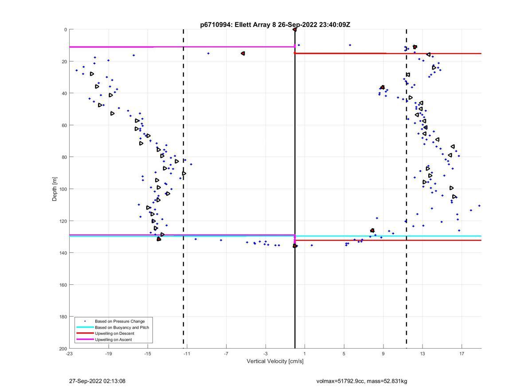The height and width of the screenshot is (392, 532).
Task: Click the red-filled marker at the bottom of the zero line
Action: [x=295, y=246]
